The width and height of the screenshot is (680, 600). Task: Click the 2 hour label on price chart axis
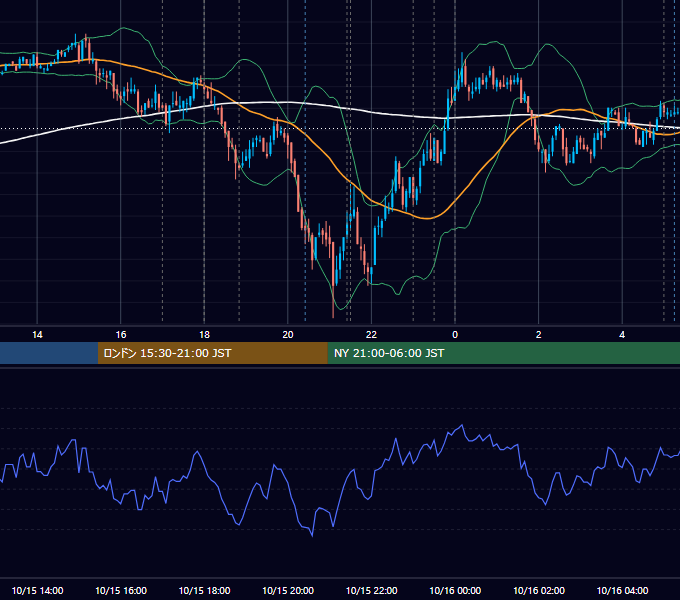click(539, 335)
